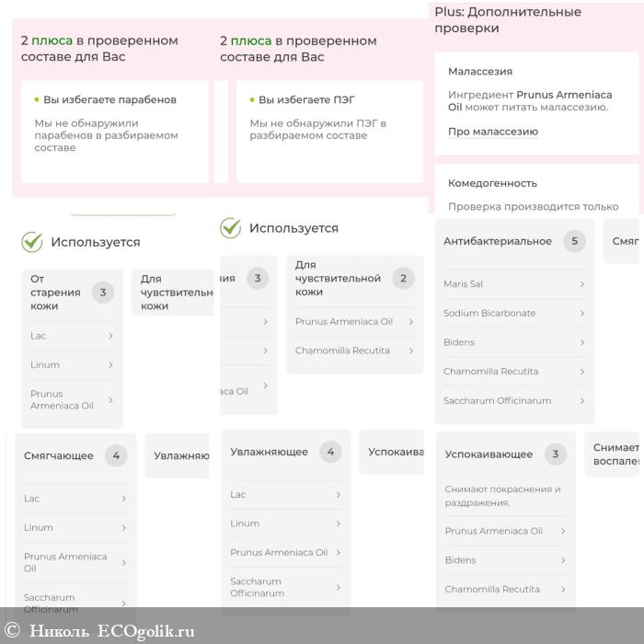Click the Вы избегаете парабенов item
644x644 pixels.
(109, 99)
